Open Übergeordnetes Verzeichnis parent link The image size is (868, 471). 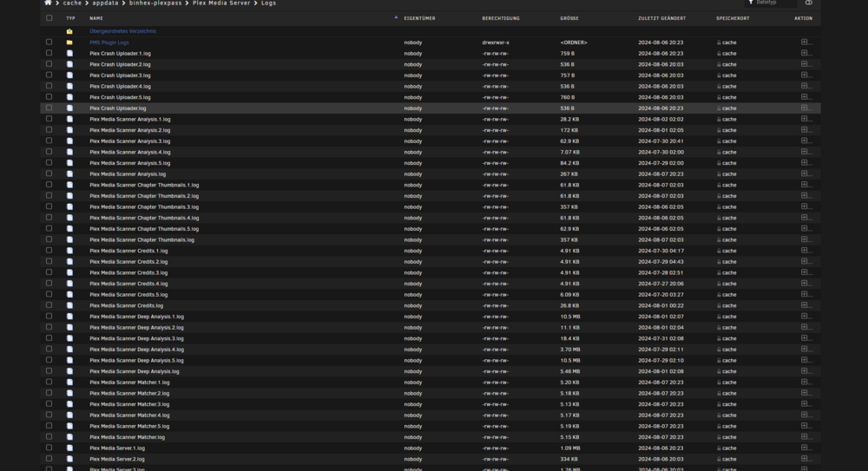(x=123, y=31)
